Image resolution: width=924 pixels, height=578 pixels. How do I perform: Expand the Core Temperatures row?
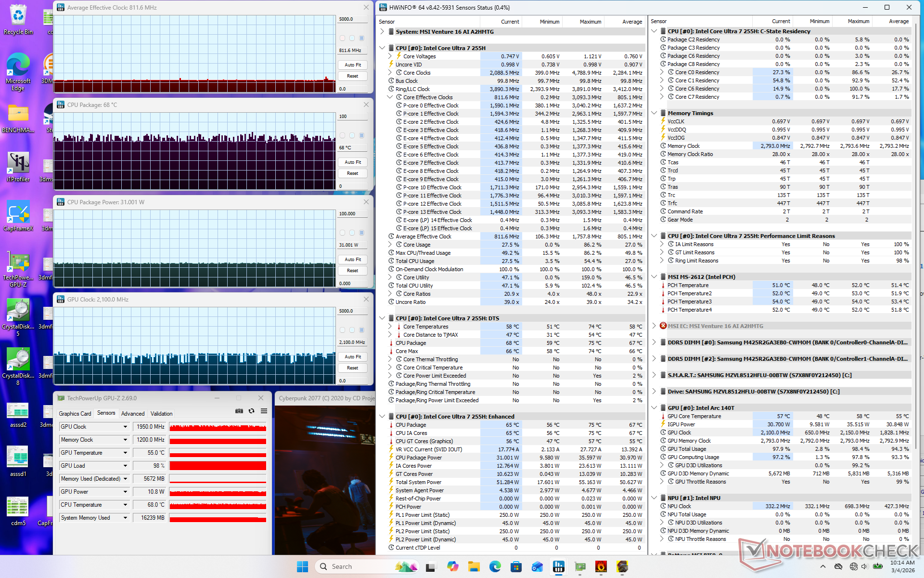pos(390,327)
